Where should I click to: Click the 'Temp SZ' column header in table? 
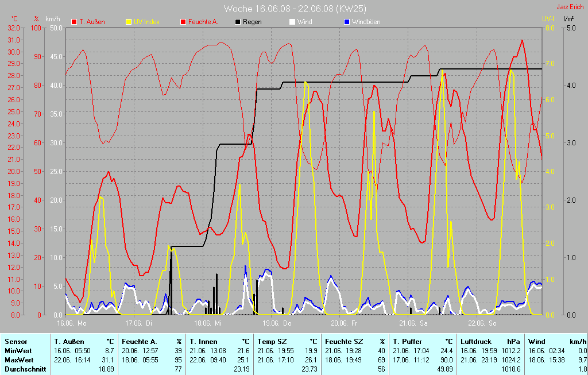(x=272, y=342)
